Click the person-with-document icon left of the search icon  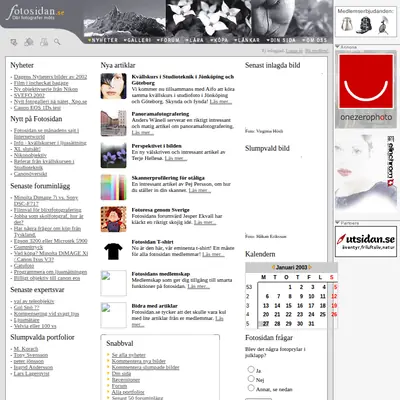point(44,42)
